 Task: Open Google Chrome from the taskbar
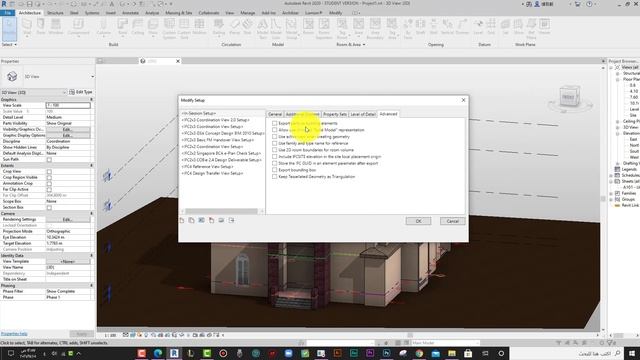[x=419, y=353]
